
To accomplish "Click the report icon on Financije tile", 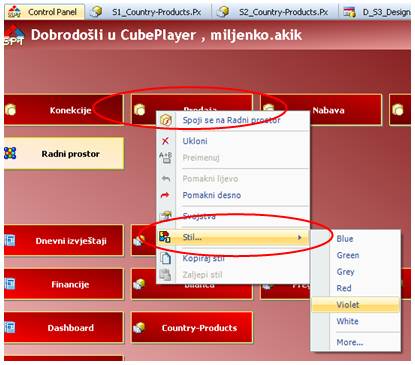I will (x=10, y=284).
